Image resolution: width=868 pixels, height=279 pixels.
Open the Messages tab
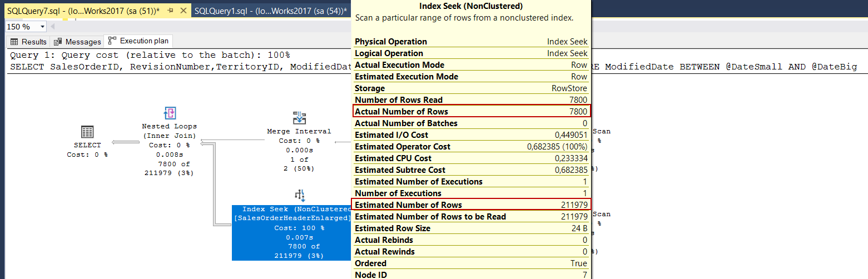(77, 42)
